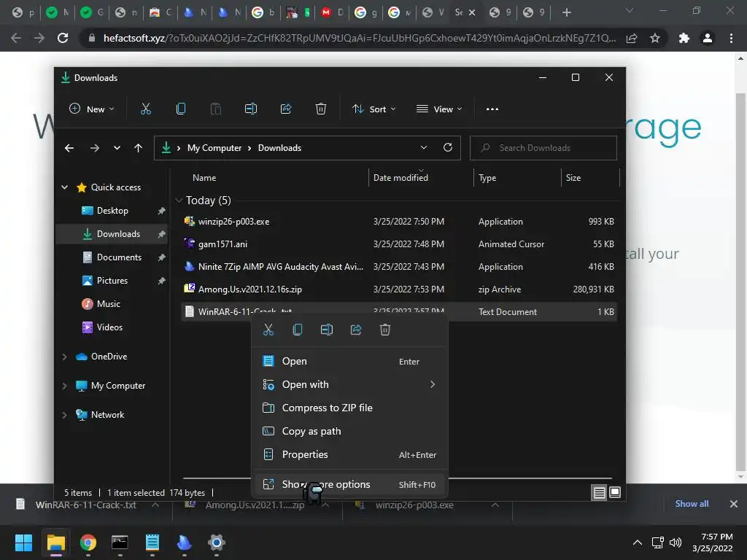
Task: Open Windows Start menu
Action: tap(23, 542)
